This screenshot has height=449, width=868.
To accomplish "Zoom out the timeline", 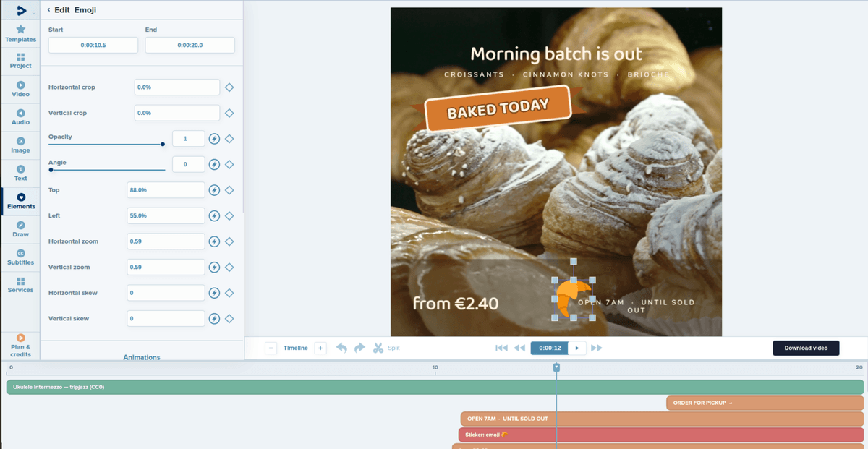I will click(x=271, y=348).
